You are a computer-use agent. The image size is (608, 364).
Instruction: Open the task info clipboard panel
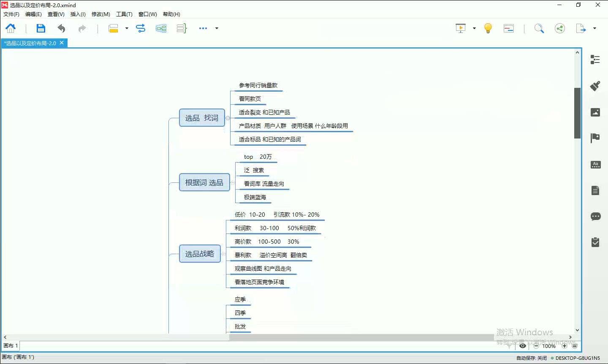[595, 242]
